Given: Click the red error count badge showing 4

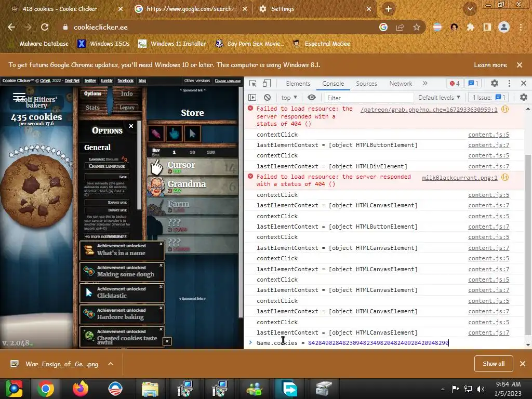Looking at the screenshot, I should [455, 84].
